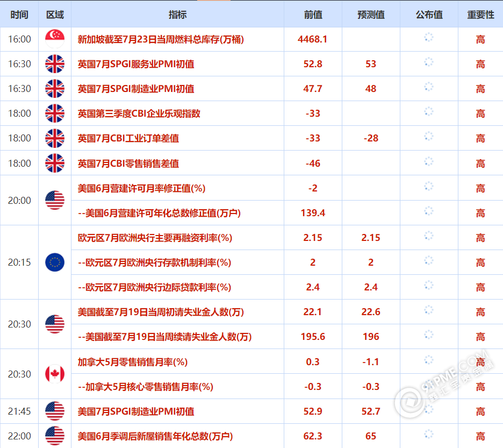Click US flag beside 初请失业金人数 rows
Viewport: 503px width, 448px height.
(x=55, y=324)
